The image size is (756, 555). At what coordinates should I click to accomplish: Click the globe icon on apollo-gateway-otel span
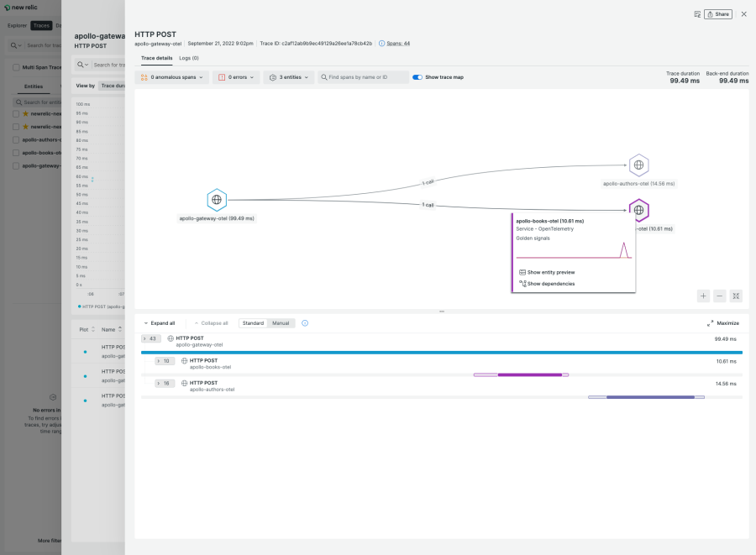tap(171, 338)
